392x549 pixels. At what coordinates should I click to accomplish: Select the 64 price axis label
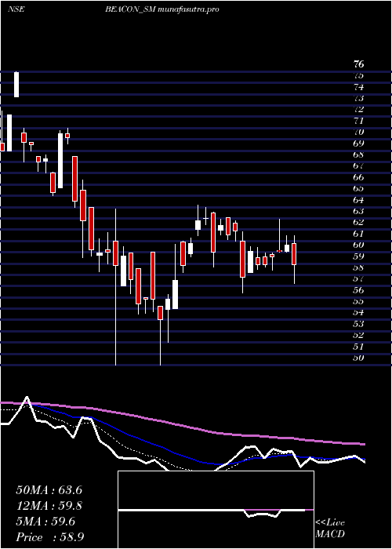[359, 200]
